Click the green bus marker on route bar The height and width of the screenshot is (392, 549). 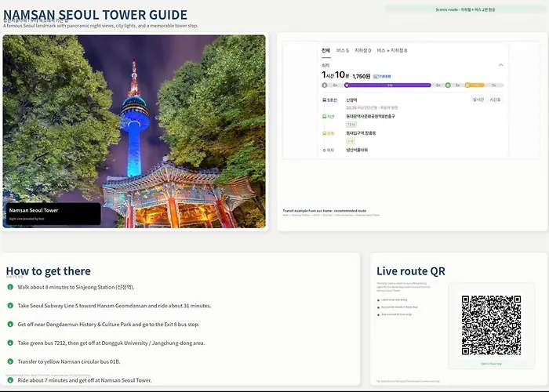pyautogui.click(x=448, y=85)
